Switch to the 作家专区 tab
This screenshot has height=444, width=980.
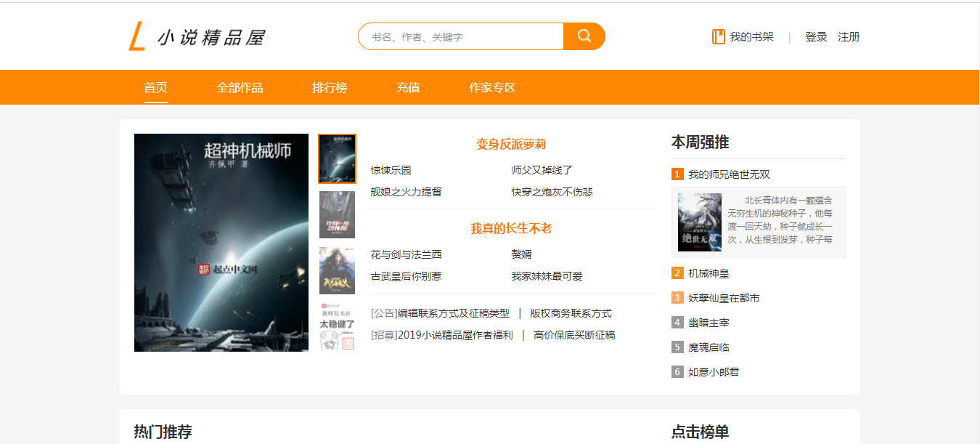(x=492, y=88)
